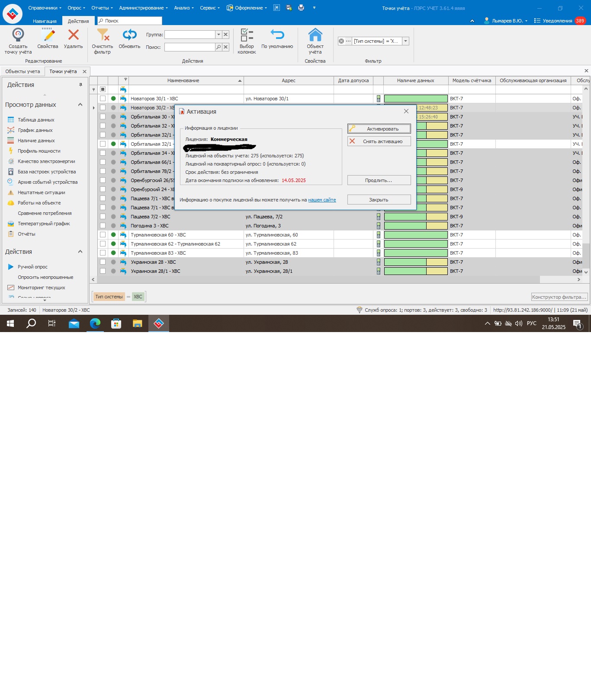Screen dimensions: 591x700
Task: Click data availability bar for Погодина 3
Action: tap(415, 226)
